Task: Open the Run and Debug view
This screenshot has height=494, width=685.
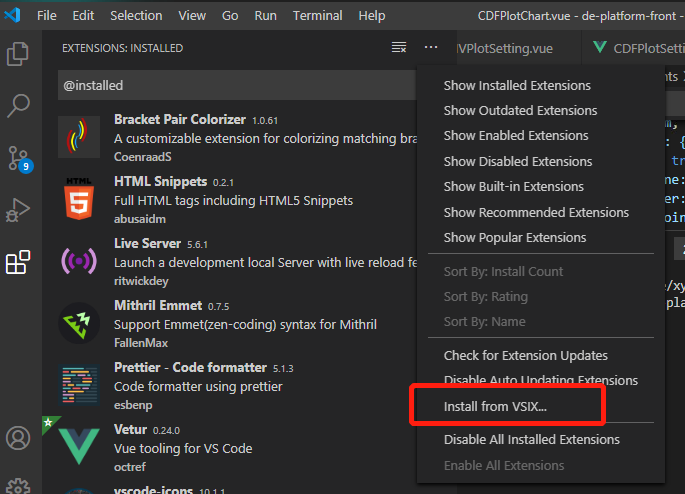Action: pyautogui.click(x=18, y=210)
